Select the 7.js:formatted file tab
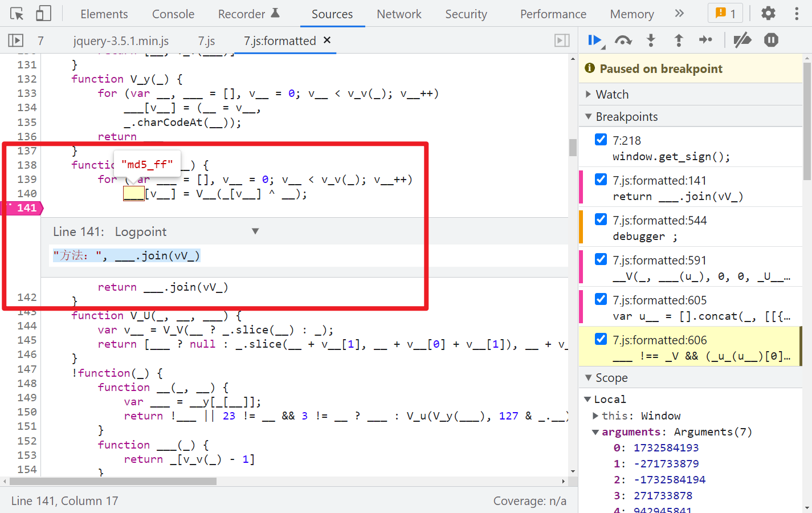812x513 pixels. point(280,41)
